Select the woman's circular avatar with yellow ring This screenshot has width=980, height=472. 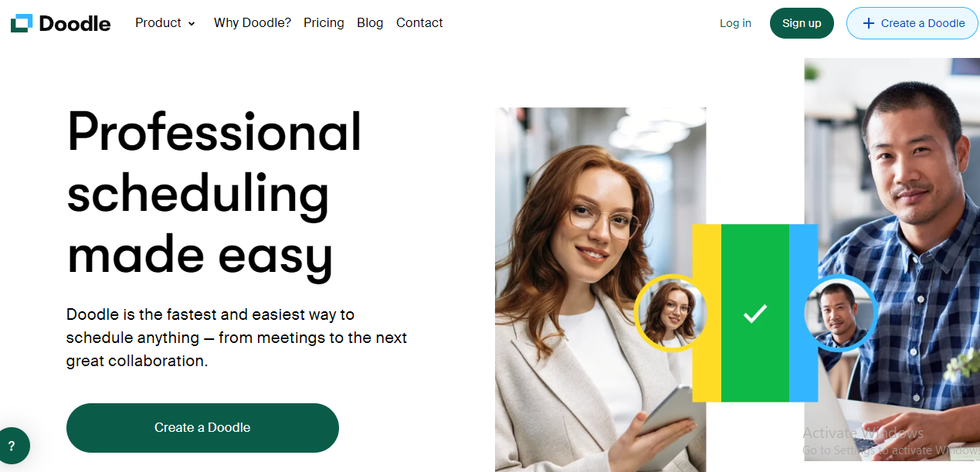[x=670, y=314]
